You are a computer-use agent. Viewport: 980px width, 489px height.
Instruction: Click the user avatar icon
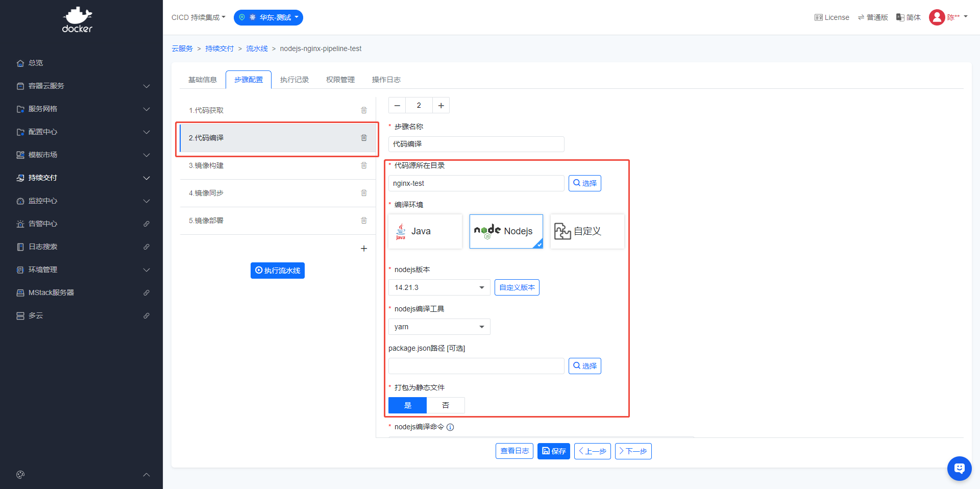click(937, 17)
